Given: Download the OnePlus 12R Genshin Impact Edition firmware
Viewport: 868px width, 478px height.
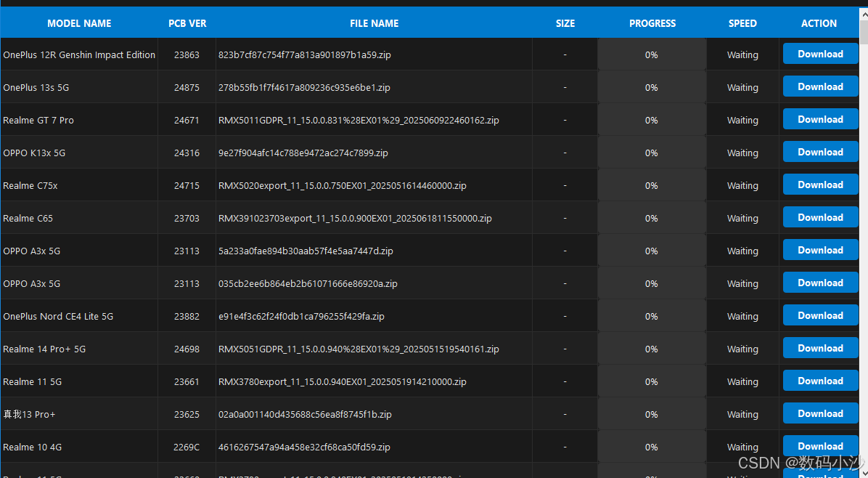Looking at the screenshot, I should (x=820, y=54).
